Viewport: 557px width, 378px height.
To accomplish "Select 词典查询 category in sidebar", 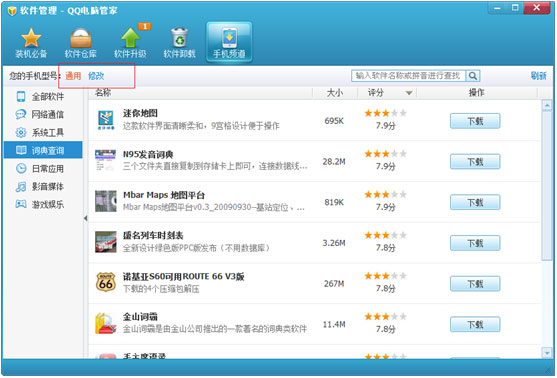I will point(43,150).
